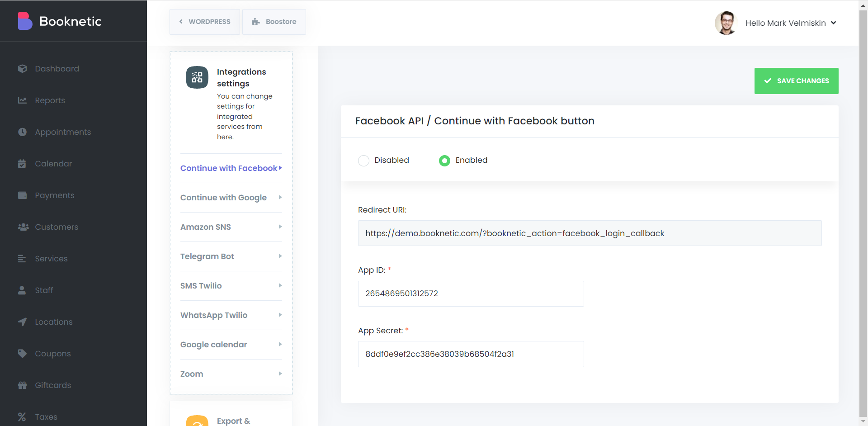Open Payments in the sidebar

click(x=55, y=195)
